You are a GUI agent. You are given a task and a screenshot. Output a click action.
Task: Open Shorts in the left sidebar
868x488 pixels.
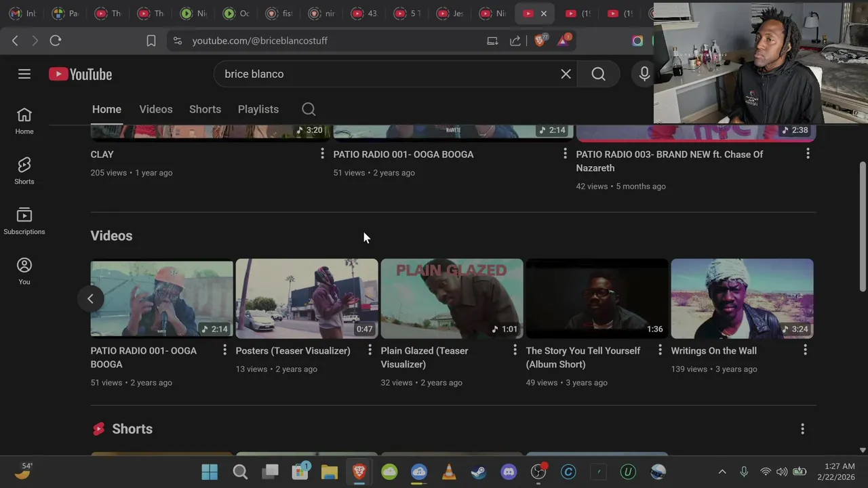(24, 171)
